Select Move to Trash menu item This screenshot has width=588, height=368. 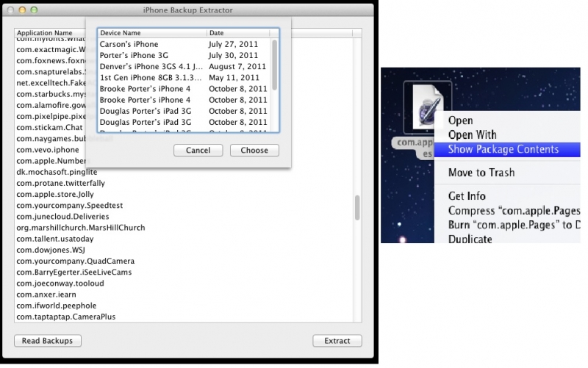click(481, 173)
